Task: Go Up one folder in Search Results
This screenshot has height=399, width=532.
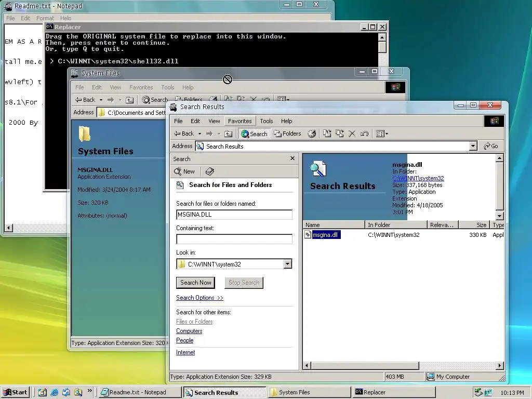Action: [x=229, y=134]
